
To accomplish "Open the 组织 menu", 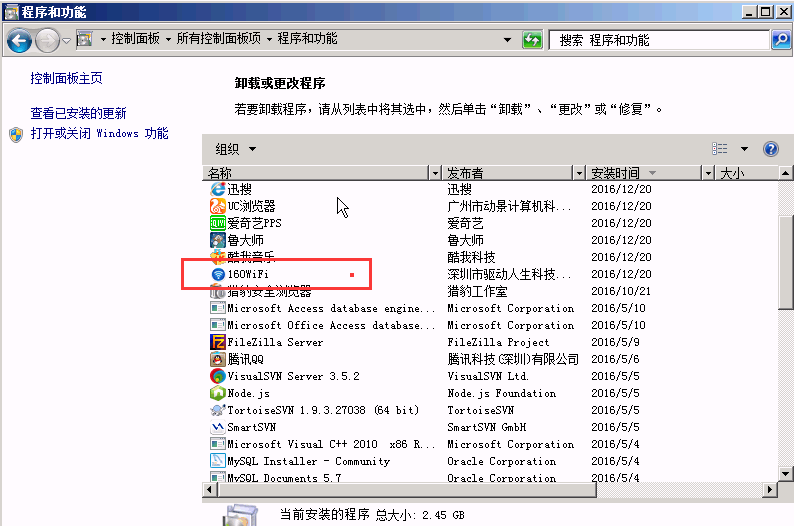I will 235,149.
